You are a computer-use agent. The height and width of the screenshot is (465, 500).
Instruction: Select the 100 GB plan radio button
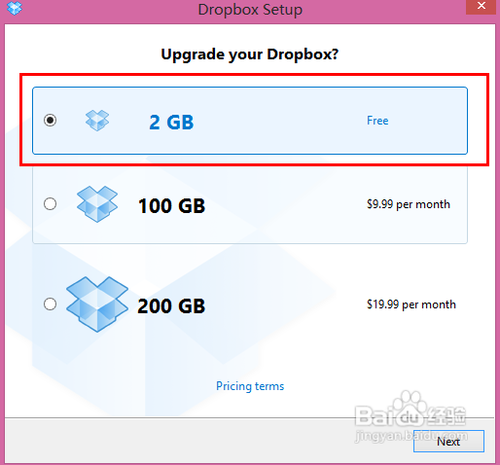pyautogui.click(x=50, y=204)
